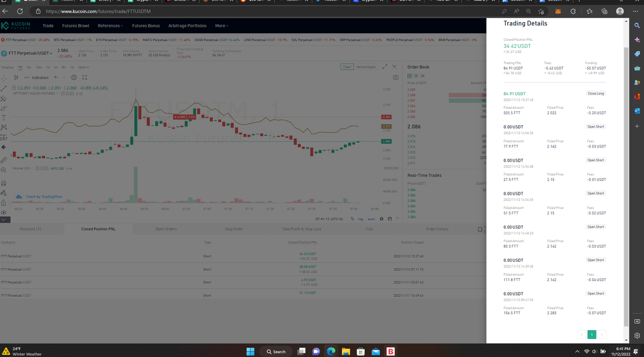
Task: Toggle log scale on chart
Action: tap(360, 219)
